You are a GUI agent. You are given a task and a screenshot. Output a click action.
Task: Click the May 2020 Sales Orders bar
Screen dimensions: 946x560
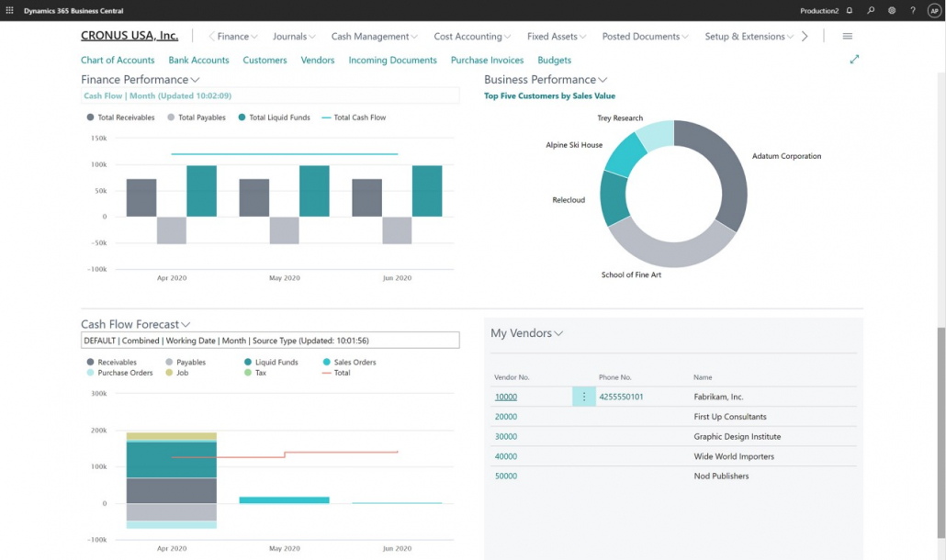coord(284,499)
